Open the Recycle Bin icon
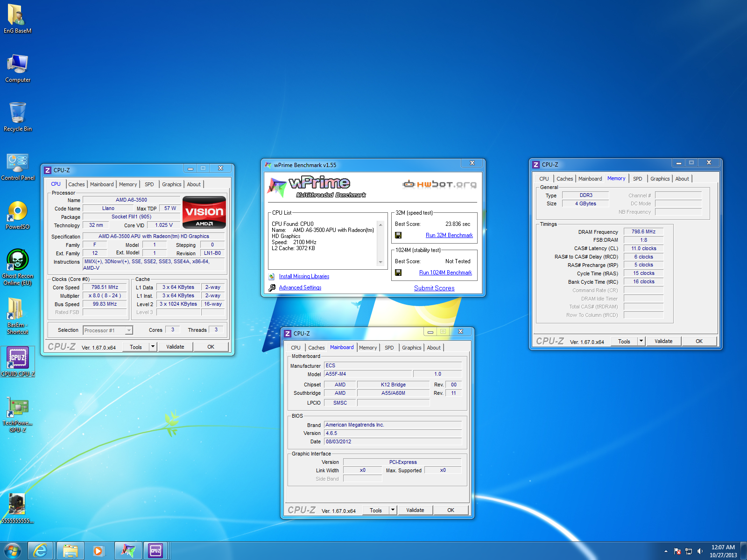 click(17, 117)
